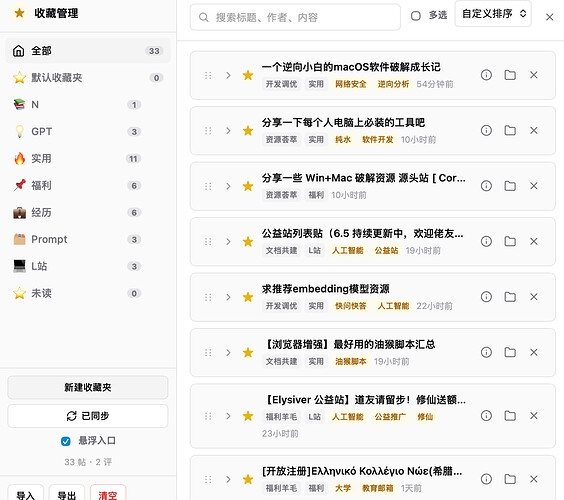Delete the embedding模型资源 bookmark
This screenshot has width=564, height=500.
[534, 297]
